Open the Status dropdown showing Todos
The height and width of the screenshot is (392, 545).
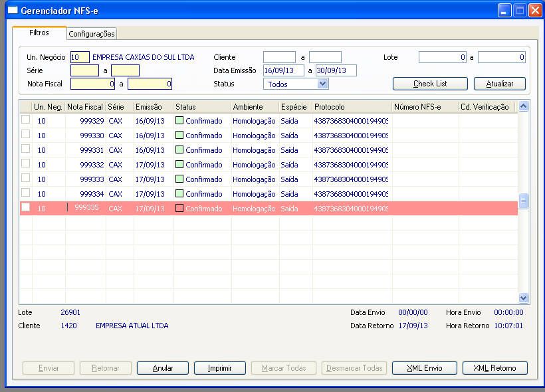[323, 84]
